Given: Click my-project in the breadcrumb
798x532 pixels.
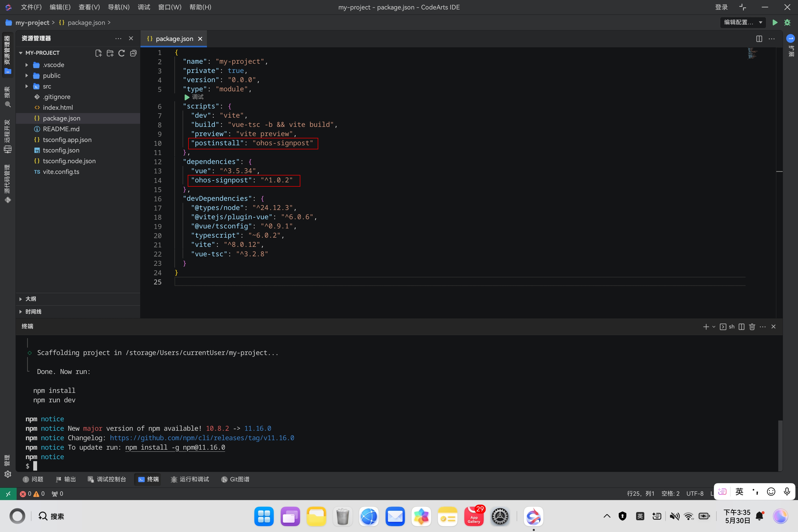Looking at the screenshot, I should (32, 23).
